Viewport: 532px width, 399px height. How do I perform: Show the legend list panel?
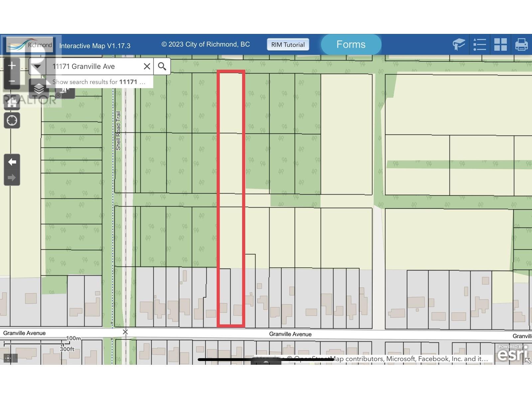click(479, 44)
